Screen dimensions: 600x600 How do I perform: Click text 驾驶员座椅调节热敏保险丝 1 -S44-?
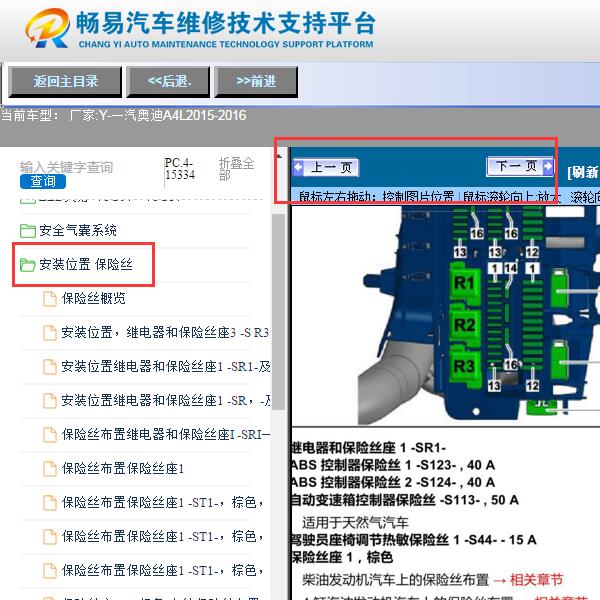[x=395, y=540]
